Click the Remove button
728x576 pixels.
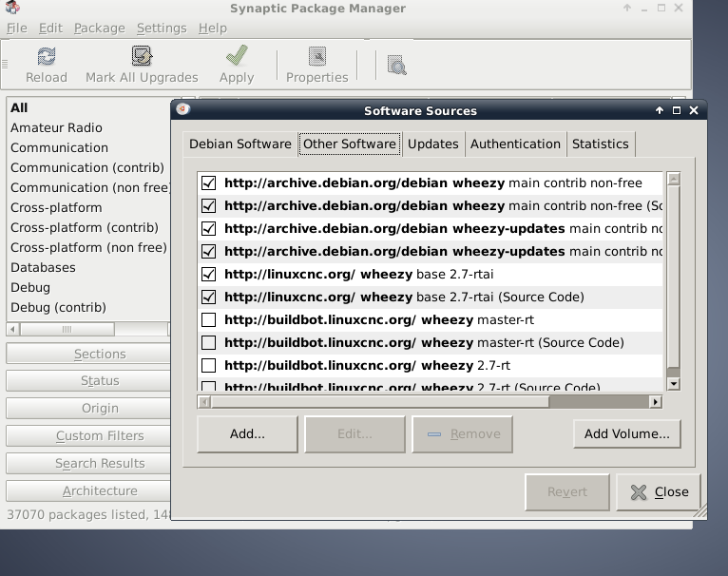(463, 433)
